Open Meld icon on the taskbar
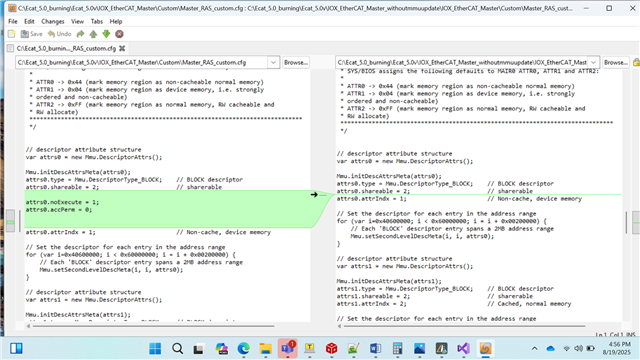 (x=485, y=349)
